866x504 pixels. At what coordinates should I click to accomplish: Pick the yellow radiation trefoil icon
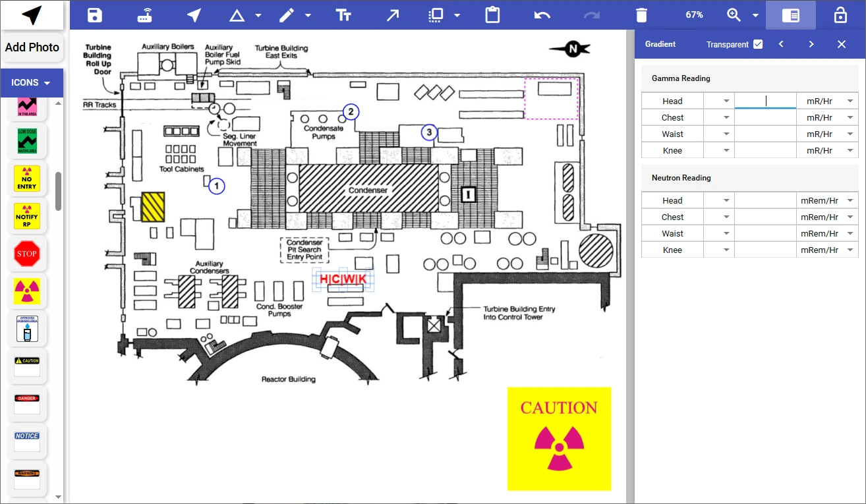(27, 291)
